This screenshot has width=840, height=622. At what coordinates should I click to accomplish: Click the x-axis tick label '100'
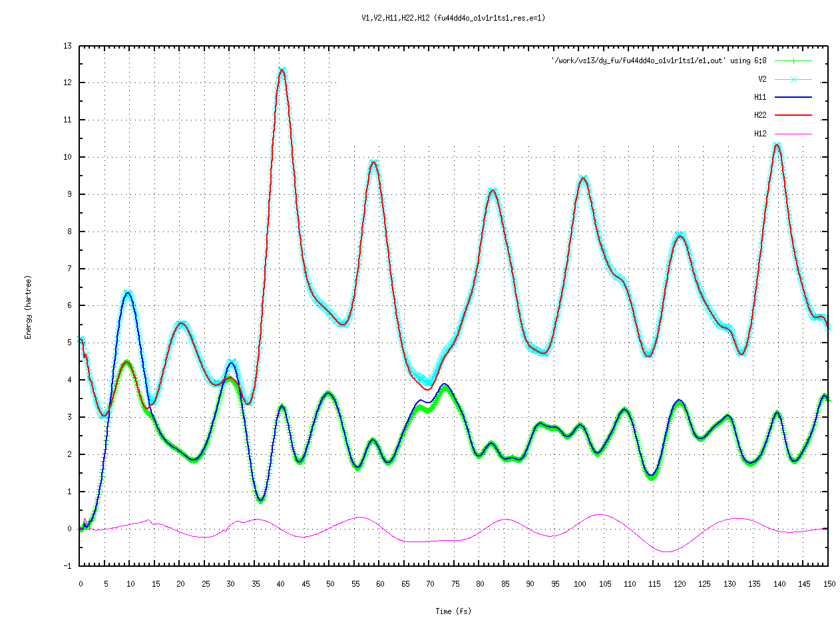pyautogui.click(x=579, y=583)
